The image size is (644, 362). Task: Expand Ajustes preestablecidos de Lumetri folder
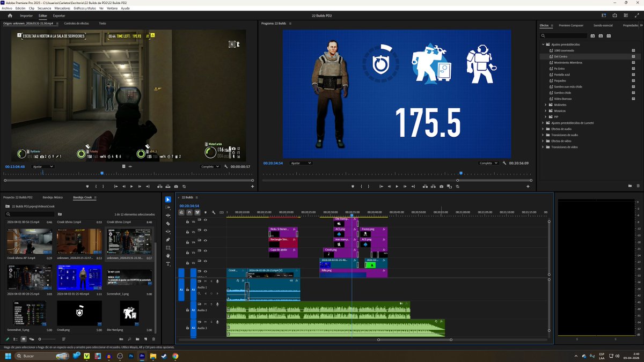543,123
